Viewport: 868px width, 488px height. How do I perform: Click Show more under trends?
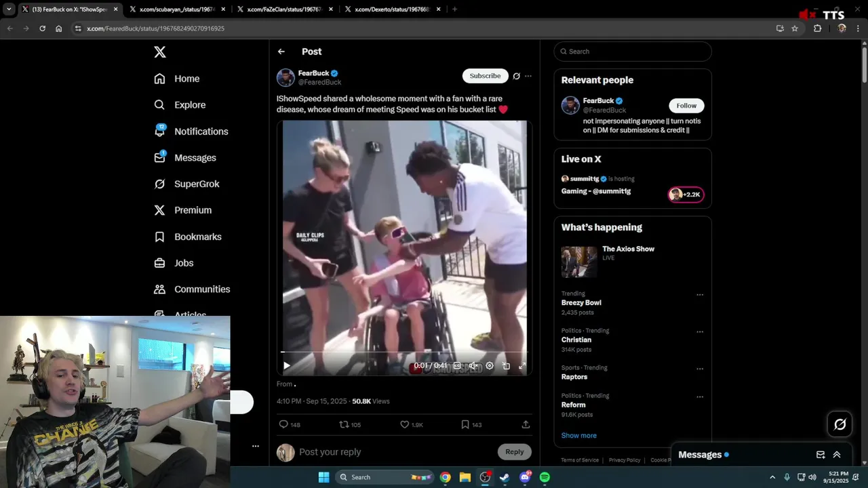(x=578, y=435)
